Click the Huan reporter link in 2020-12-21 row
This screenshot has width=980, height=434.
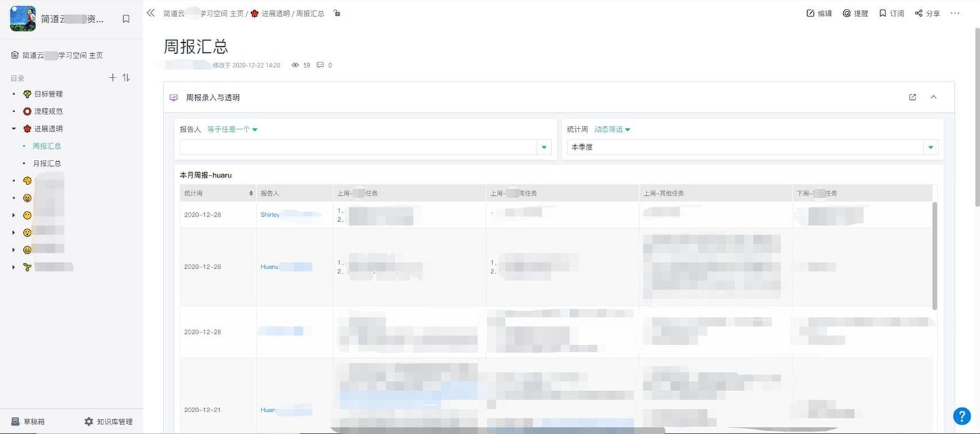tap(268, 410)
